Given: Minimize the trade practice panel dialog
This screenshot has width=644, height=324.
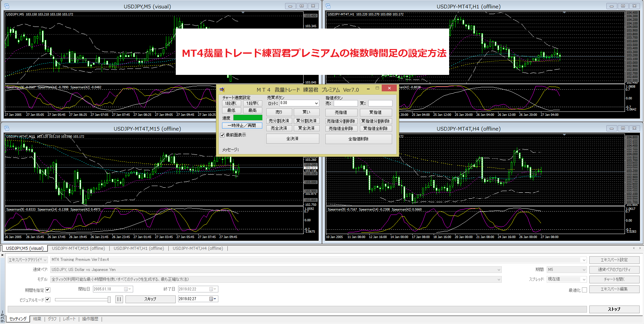Looking at the screenshot, I should point(368,89).
